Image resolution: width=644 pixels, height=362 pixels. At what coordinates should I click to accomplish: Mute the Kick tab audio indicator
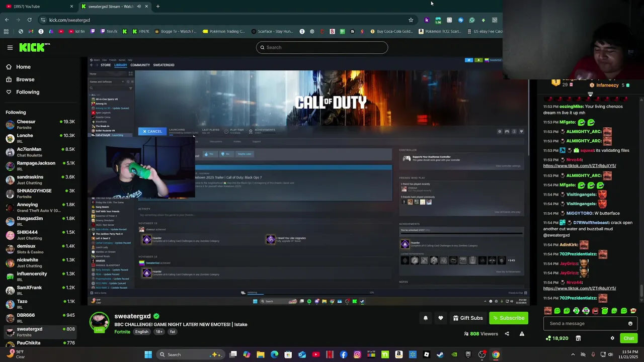click(x=138, y=7)
